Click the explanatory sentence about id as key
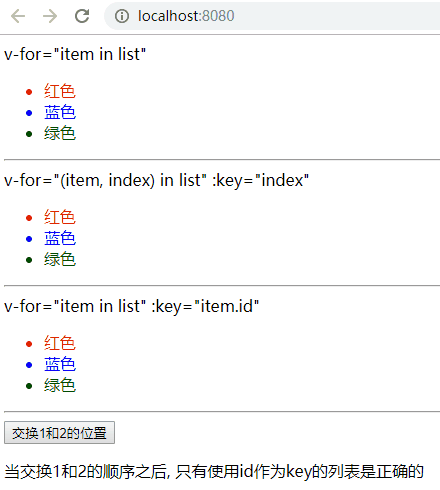Image resolution: width=440 pixels, height=490 pixels. (x=214, y=472)
